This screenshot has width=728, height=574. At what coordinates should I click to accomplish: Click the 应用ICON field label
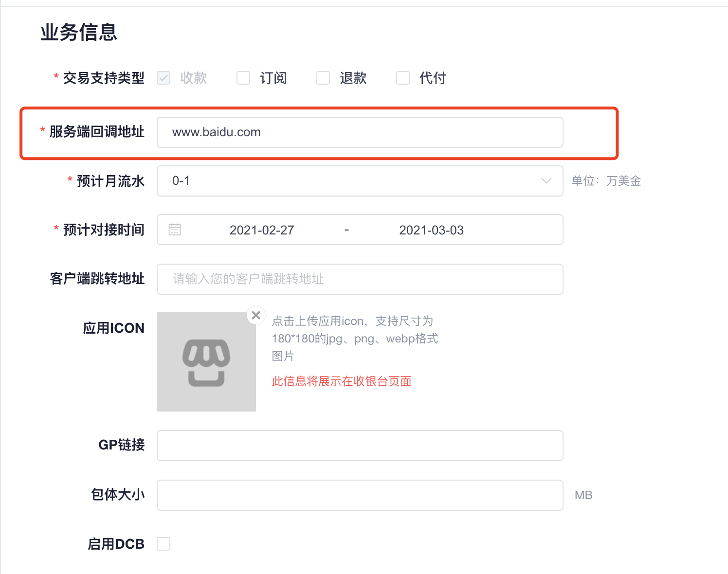114,328
